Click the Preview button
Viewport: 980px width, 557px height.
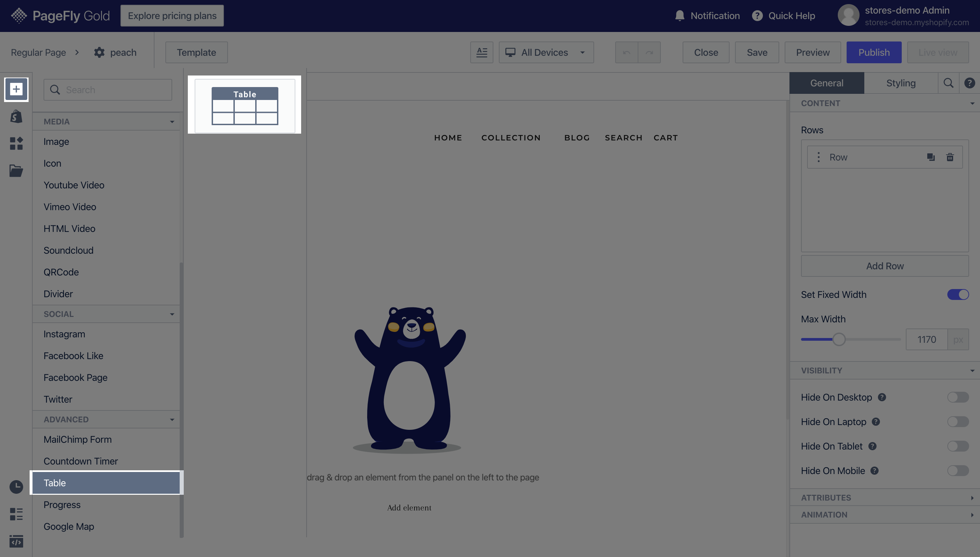click(x=813, y=52)
